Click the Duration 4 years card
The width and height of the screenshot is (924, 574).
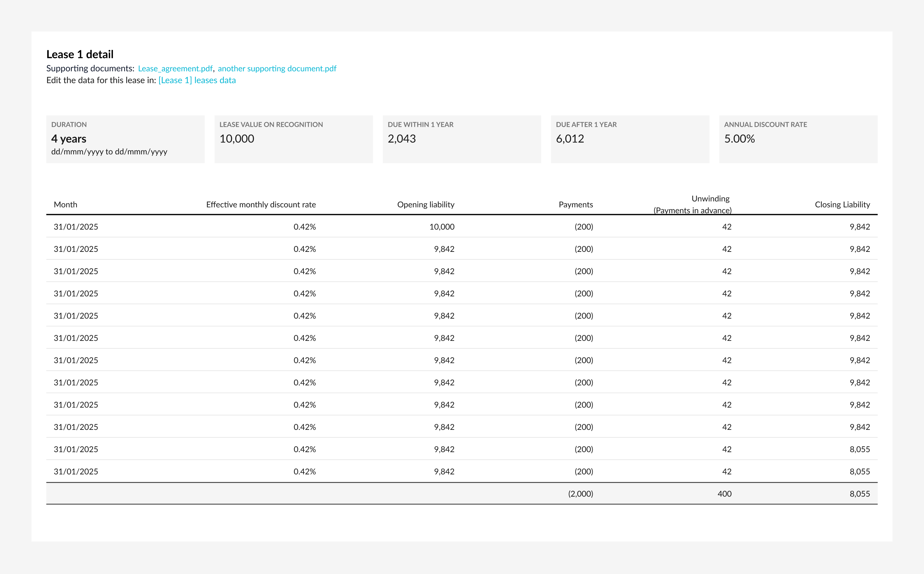(x=125, y=139)
